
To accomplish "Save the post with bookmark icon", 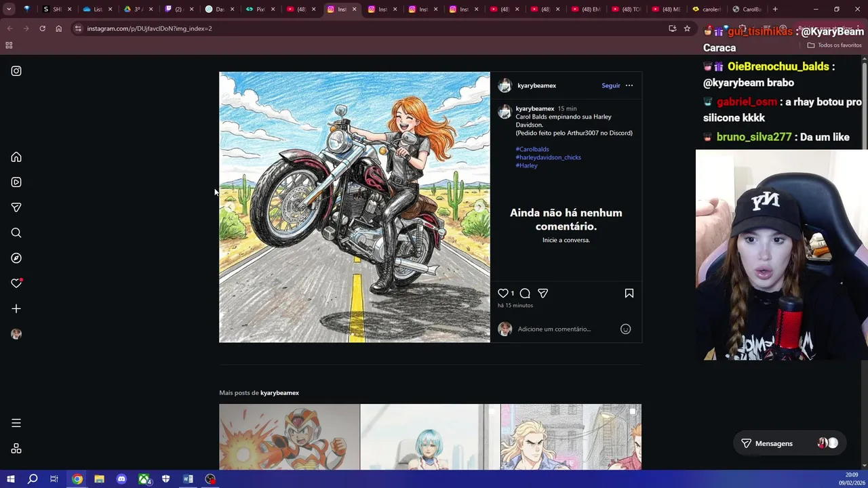I will (x=629, y=293).
